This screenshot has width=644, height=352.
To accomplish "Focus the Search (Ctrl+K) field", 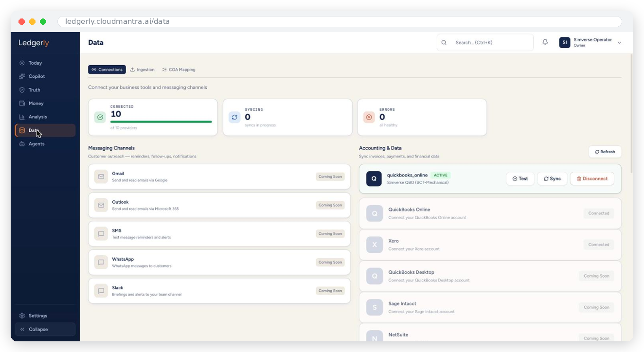I will point(485,42).
